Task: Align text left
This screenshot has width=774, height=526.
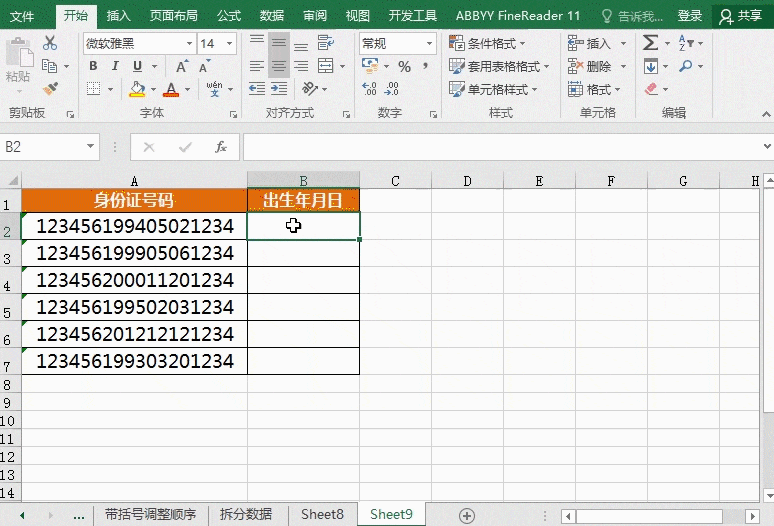Action: pyautogui.click(x=257, y=66)
